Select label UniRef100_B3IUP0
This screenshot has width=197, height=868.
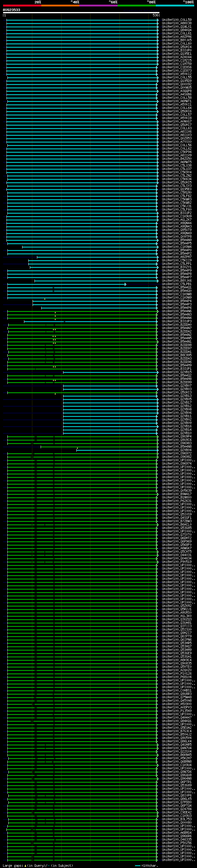[176, 50]
